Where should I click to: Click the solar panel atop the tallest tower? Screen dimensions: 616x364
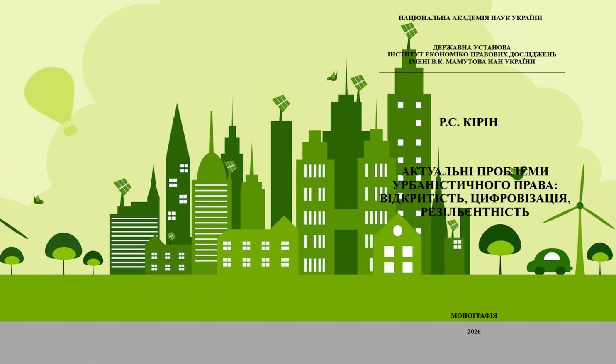pos(409,30)
